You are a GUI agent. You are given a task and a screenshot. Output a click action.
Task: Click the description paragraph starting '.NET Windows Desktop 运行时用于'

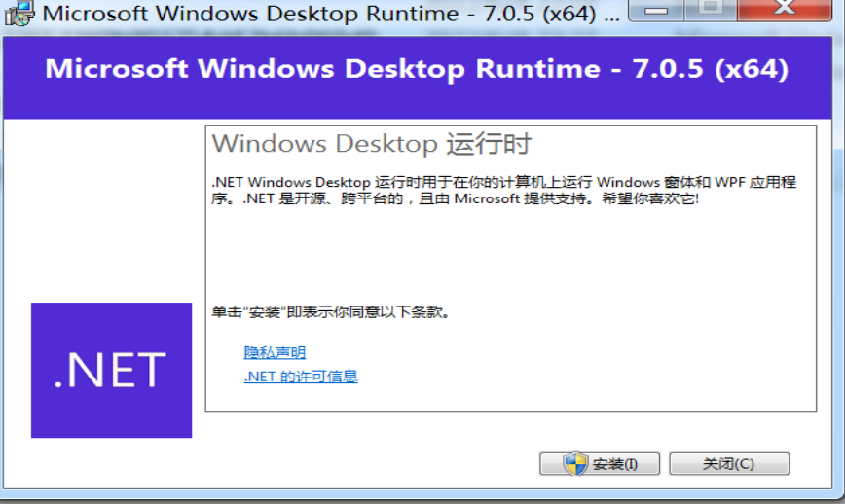[503, 190]
